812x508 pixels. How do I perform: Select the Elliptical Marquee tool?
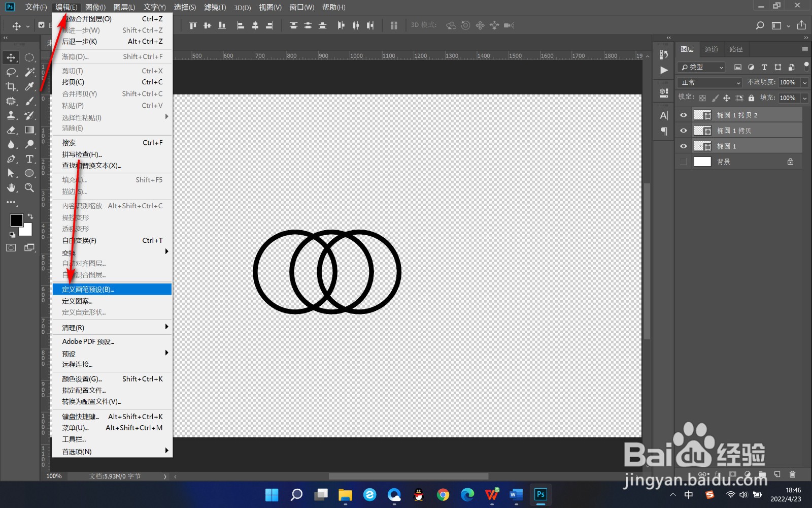click(29, 57)
